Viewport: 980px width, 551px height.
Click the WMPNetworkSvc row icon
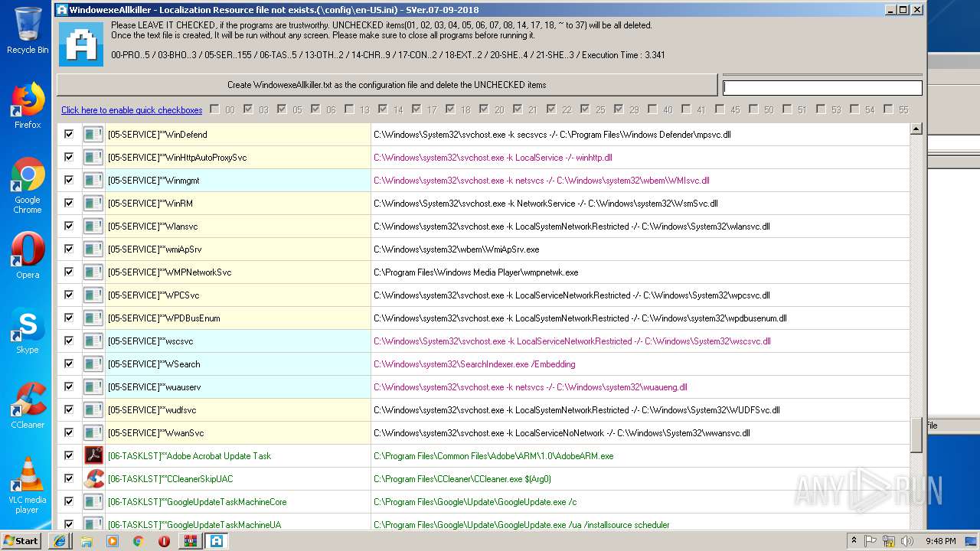[x=93, y=272]
